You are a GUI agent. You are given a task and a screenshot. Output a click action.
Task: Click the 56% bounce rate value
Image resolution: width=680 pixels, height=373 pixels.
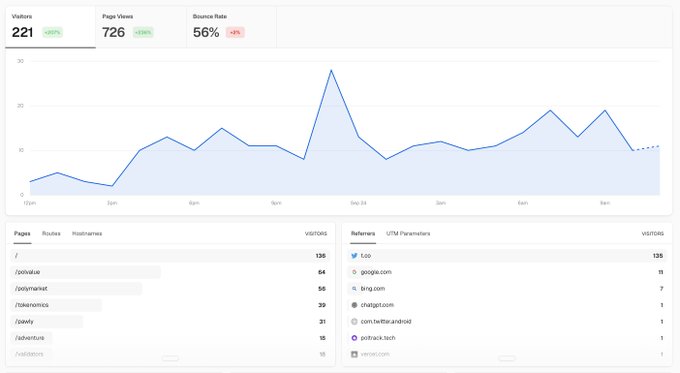pos(206,33)
